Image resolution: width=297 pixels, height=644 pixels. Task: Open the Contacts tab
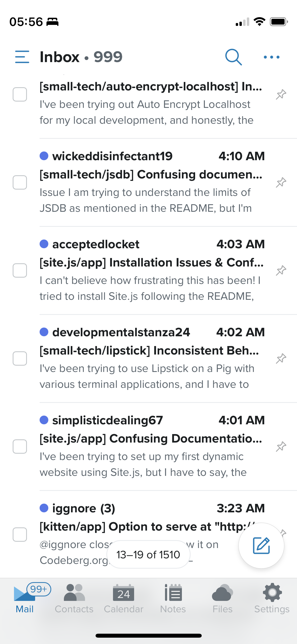[74, 599]
